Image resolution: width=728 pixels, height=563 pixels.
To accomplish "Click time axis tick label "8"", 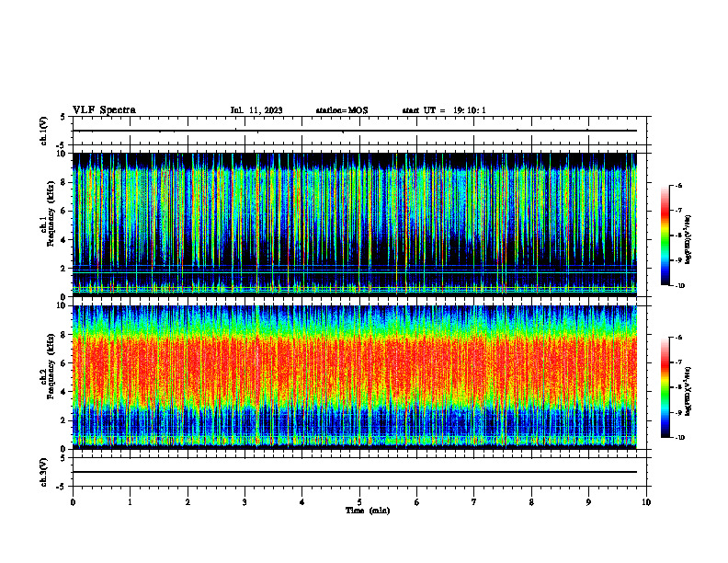I will pyautogui.click(x=531, y=502).
